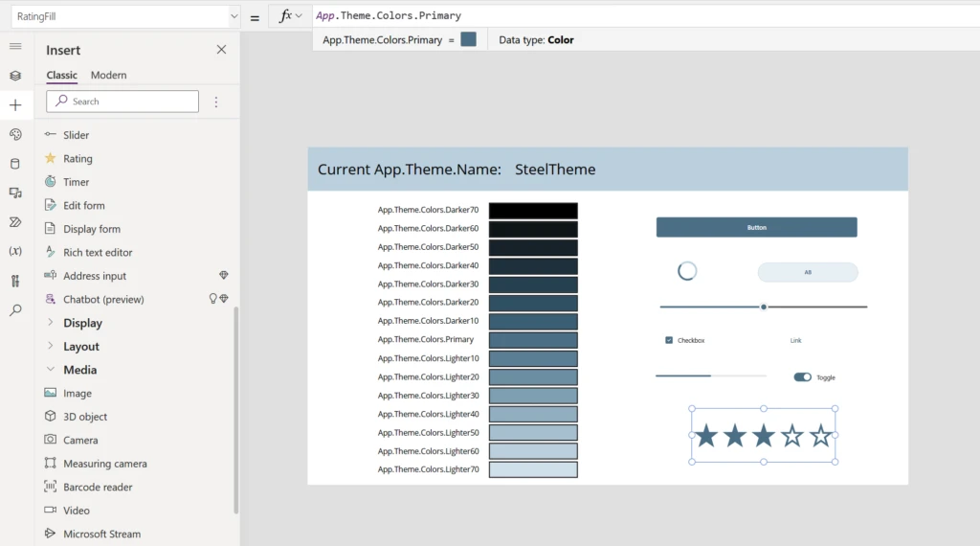Viewport: 980px width, 546px height.
Task: Close the Insert panel with X
Action: [221, 50]
